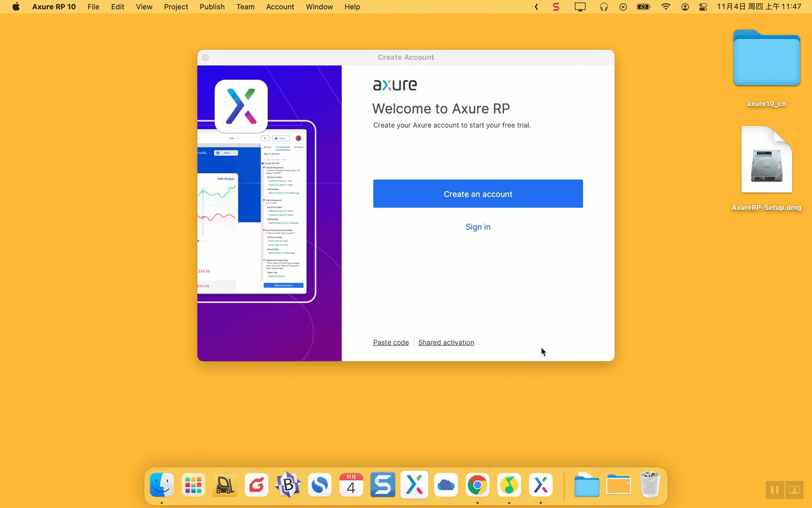Click the Axure X logo tile

pyautogui.click(x=241, y=106)
